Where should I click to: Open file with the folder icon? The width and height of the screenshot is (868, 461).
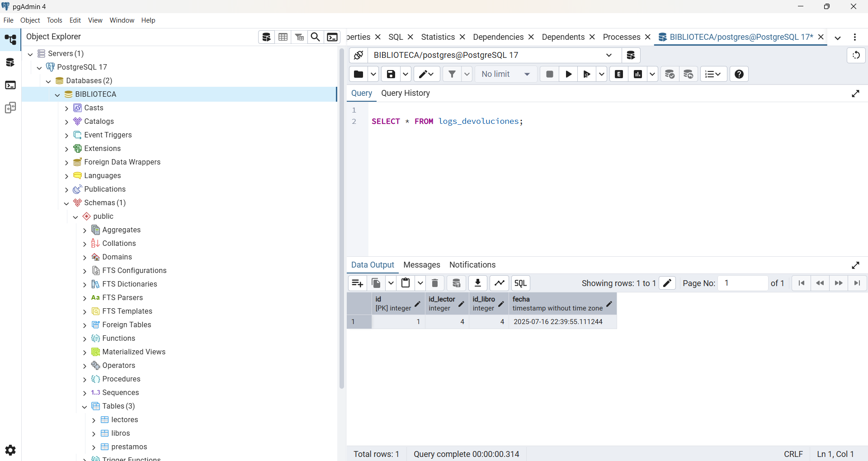pos(359,74)
